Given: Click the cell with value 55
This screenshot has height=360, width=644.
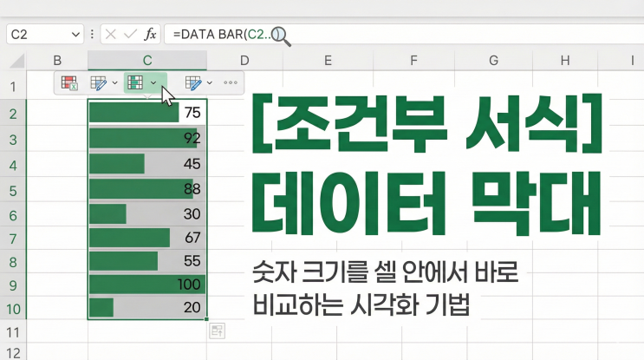Looking at the screenshot, I should tap(147, 261).
